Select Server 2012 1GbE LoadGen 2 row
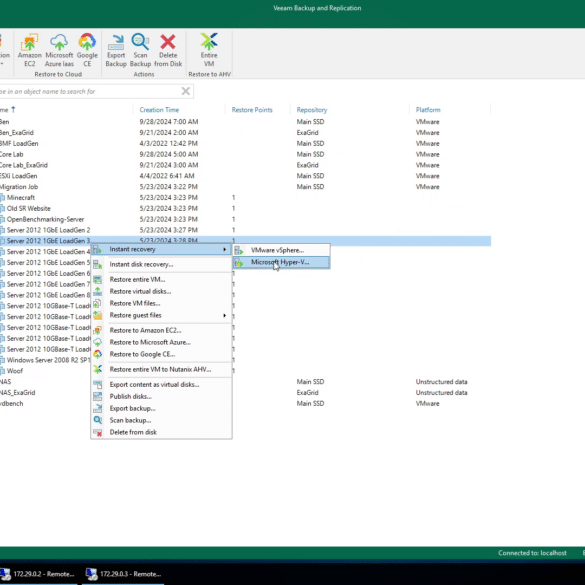 (245, 230)
